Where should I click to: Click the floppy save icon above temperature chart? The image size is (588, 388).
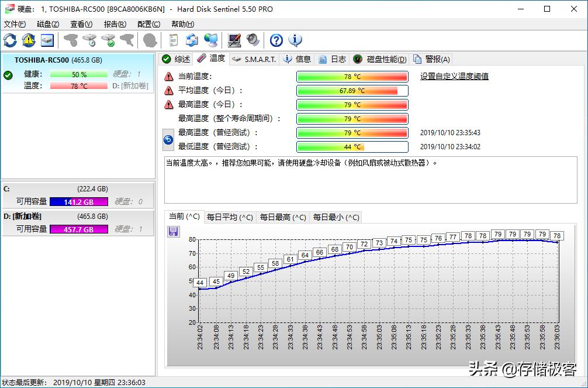click(x=172, y=232)
